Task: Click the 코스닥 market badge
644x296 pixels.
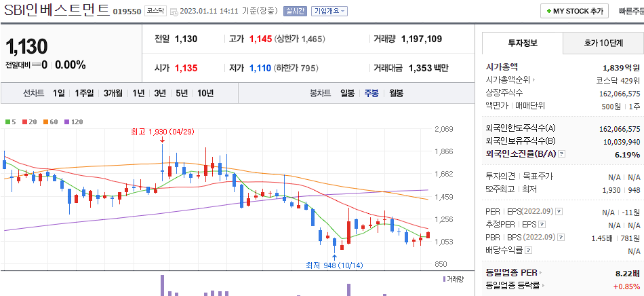Action: pos(156,11)
